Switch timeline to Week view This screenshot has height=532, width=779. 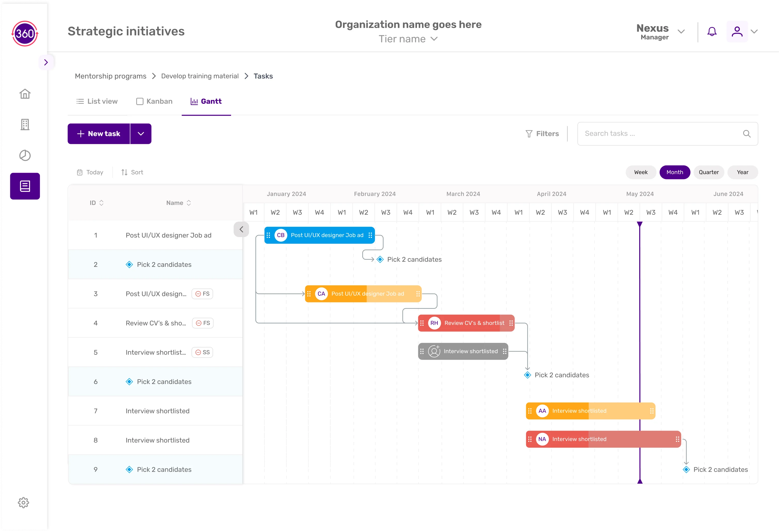pos(641,172)
